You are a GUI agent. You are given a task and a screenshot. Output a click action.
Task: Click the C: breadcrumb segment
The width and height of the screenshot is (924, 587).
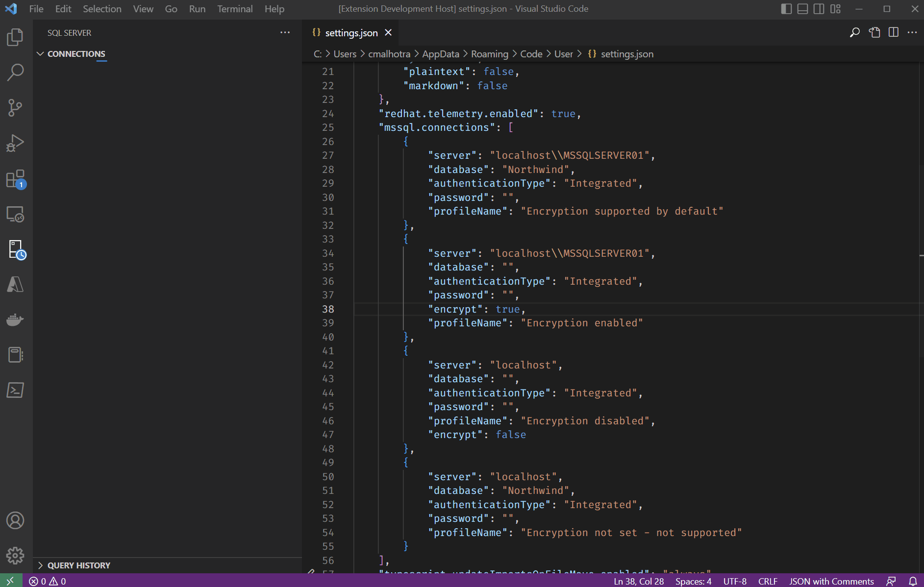(x=318, y=54)
